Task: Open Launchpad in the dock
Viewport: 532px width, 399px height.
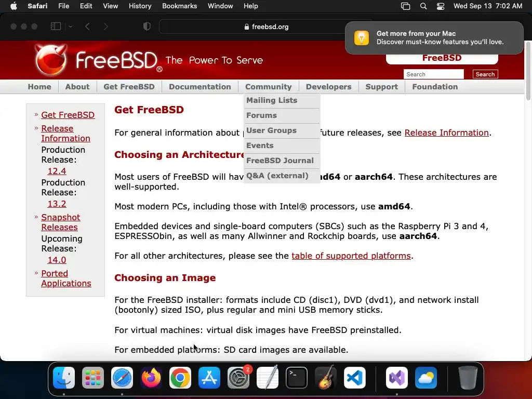Action: coord(93,378)
